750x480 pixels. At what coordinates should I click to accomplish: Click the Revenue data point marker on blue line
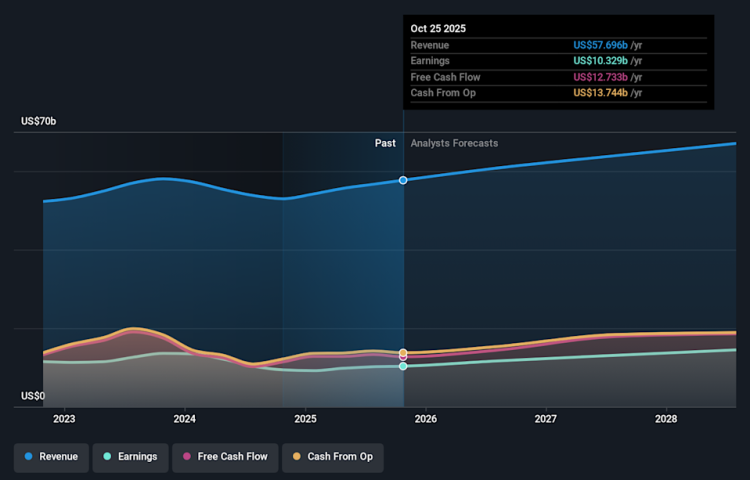tap(403, 180)
